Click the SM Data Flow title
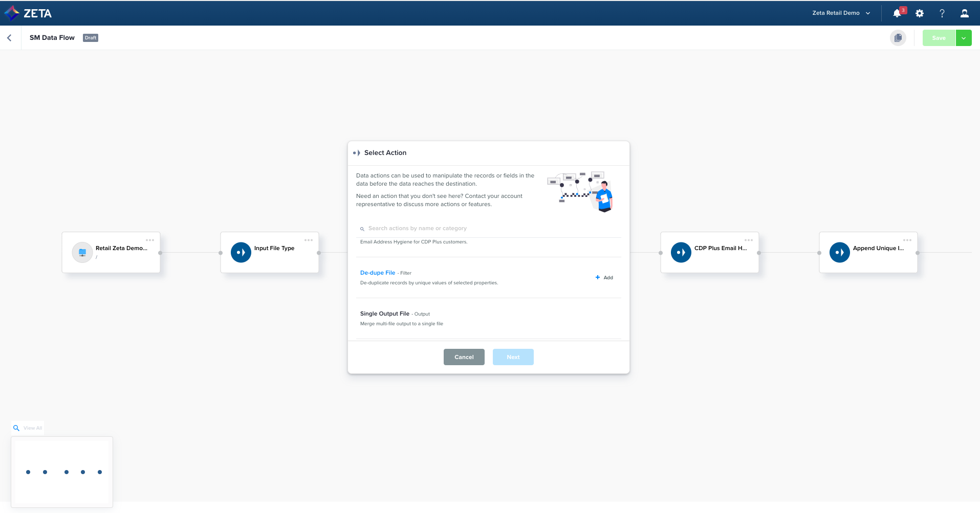This screenshot has height=513, width=980. coord(52,38)
